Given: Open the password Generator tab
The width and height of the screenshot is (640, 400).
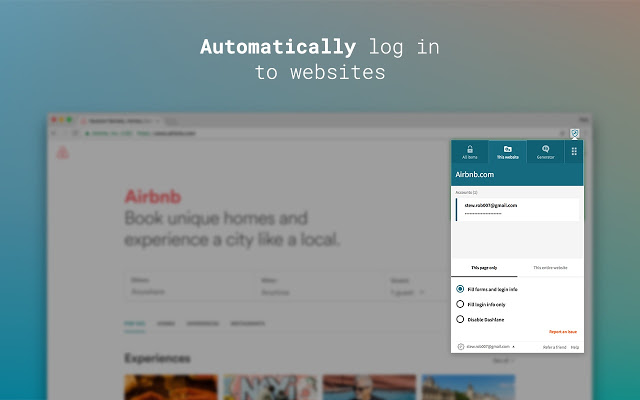Looking at the screenshot, I should click(545, 152).
